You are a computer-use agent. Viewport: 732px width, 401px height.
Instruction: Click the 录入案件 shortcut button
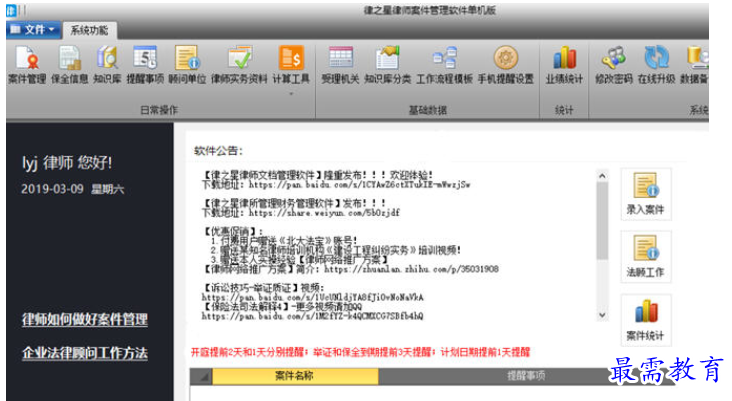coord(646,194)
